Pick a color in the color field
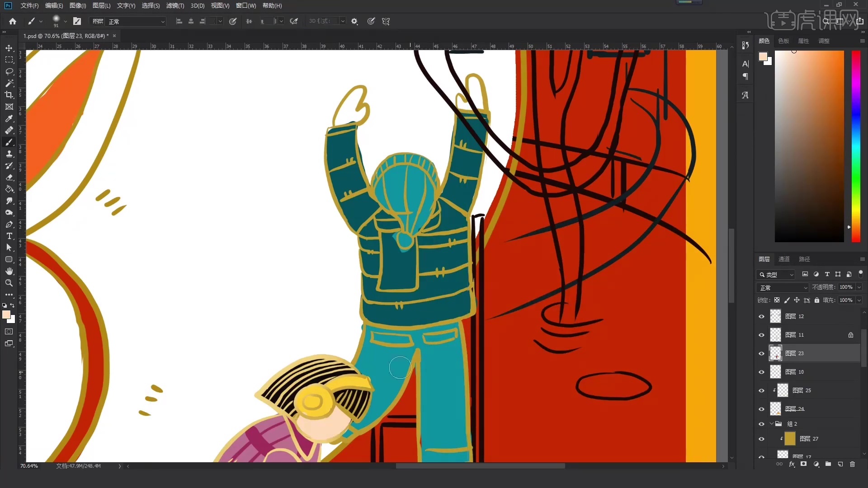 click(x=809, y=146)
